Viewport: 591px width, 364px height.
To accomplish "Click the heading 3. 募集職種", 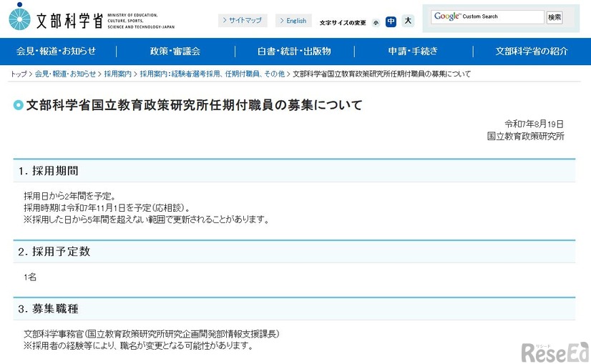I will click(x=48, y=309).
